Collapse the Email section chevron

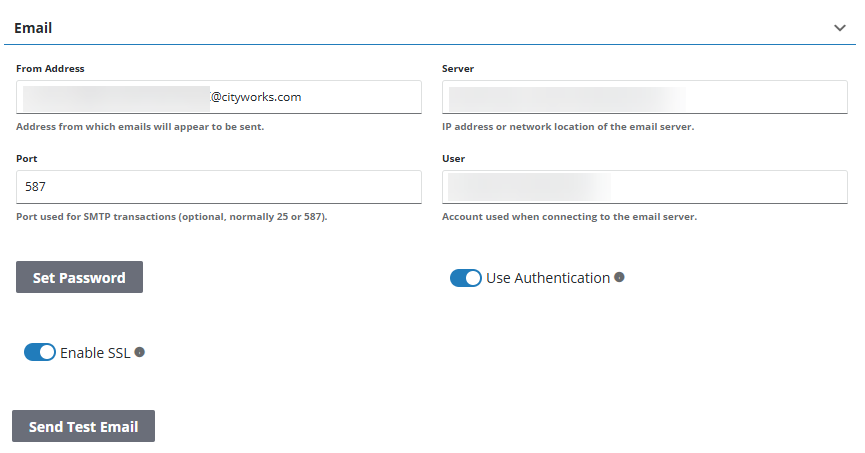click(839, 28)
